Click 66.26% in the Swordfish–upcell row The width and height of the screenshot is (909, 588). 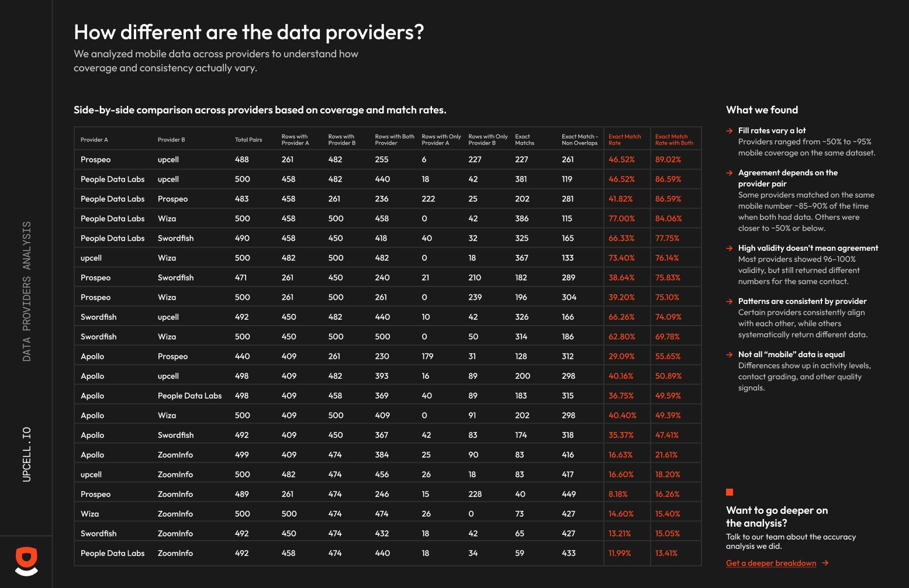coord(621,317)
